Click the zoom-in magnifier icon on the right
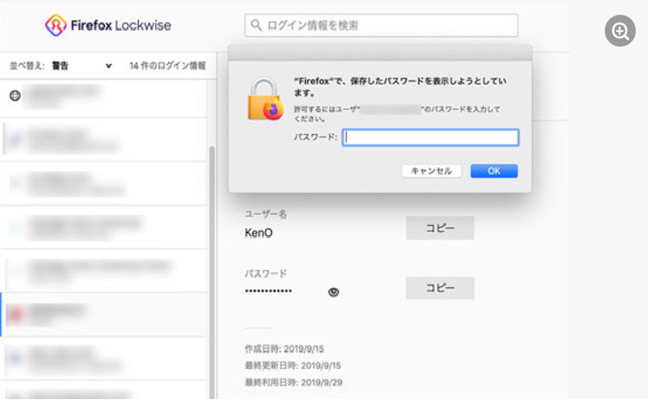This screenshot has width=648, height=400. [620, 31]
